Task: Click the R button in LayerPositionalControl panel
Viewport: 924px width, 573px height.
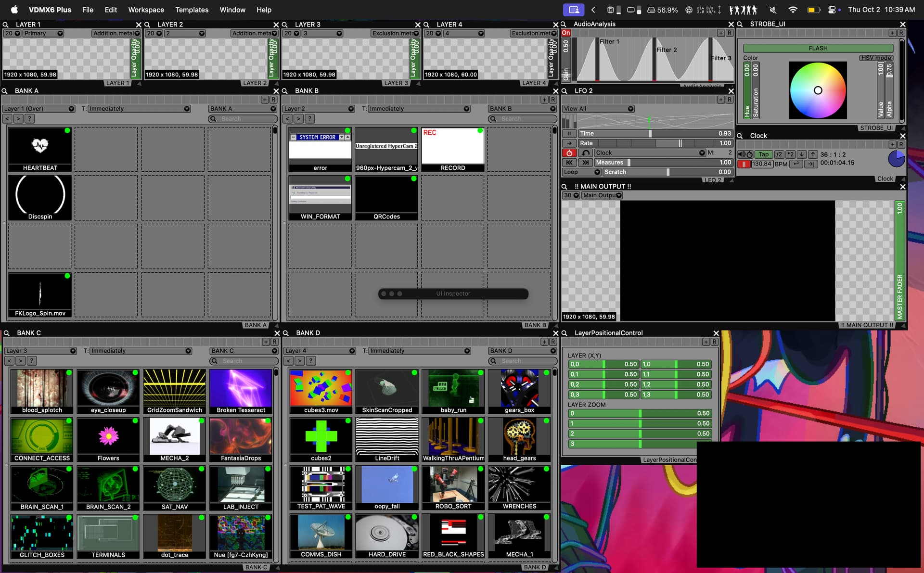Action: [x=714, y=342]
